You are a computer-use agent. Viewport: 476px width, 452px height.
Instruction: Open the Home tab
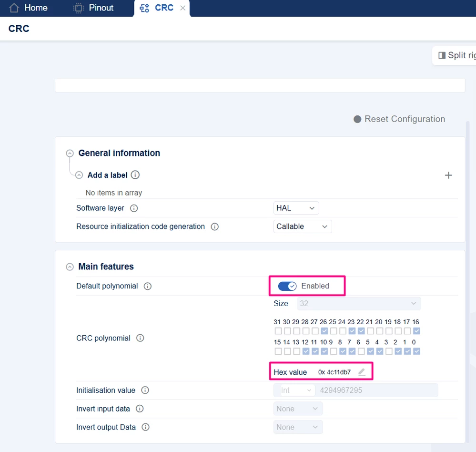tap(28, 8)
